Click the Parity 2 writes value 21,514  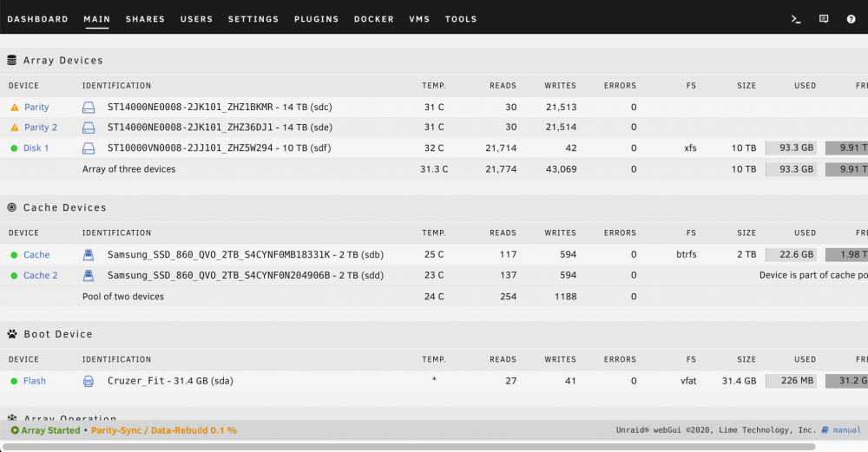(561, 128)
